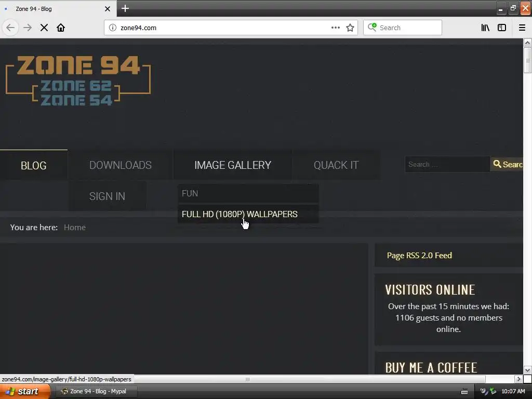Select the Zone 94 - Blog tab
This screenshot has height=399, width=532.
58,9
